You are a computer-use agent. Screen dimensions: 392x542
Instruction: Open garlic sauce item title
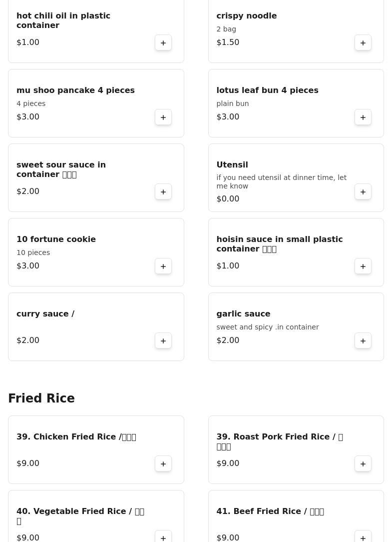click(x=243, y=314)
